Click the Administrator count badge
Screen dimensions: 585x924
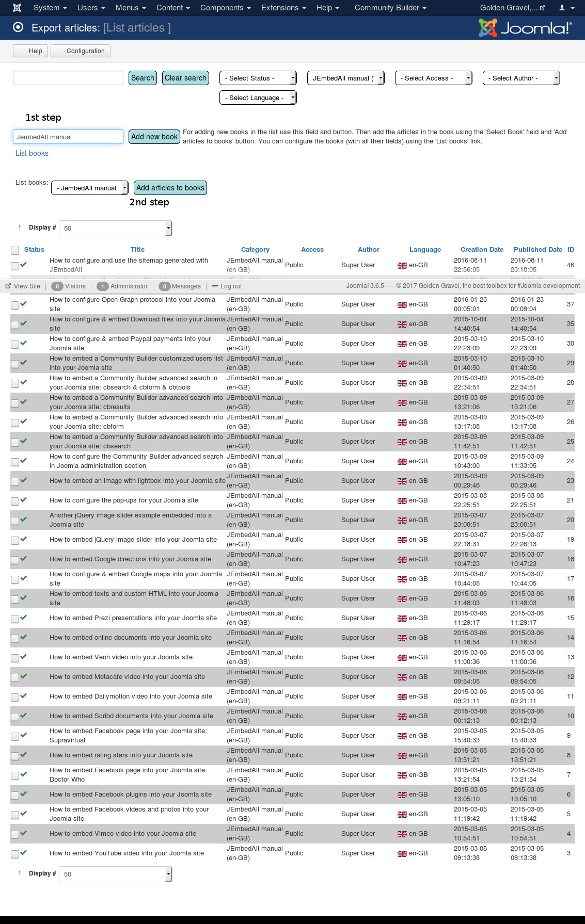point(102,286)
